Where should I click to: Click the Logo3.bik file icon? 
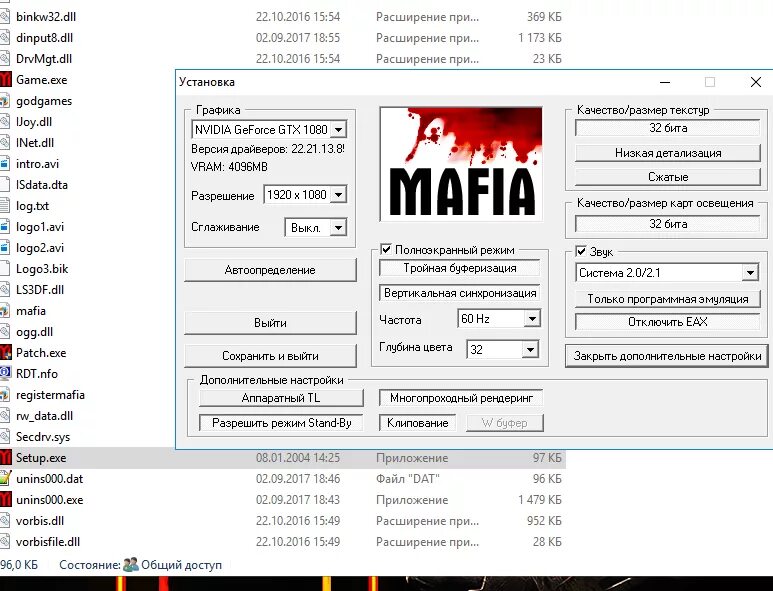[x=4, y=269]
